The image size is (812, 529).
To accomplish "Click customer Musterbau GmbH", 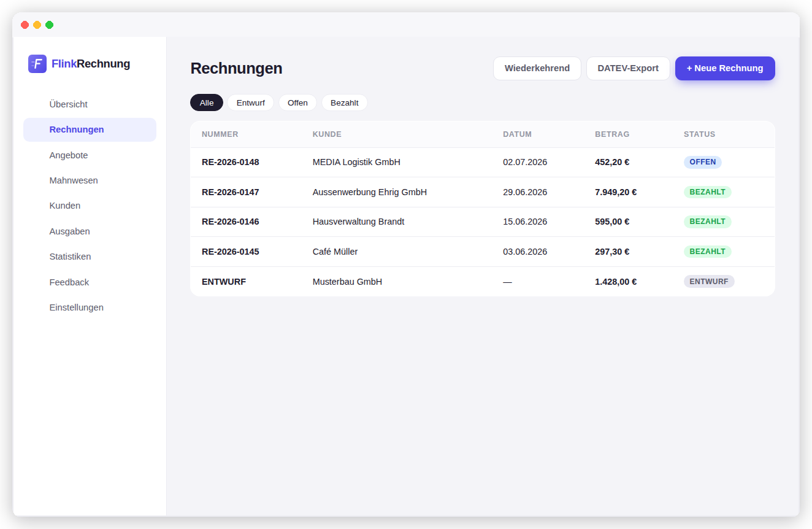I will [347, 282].
